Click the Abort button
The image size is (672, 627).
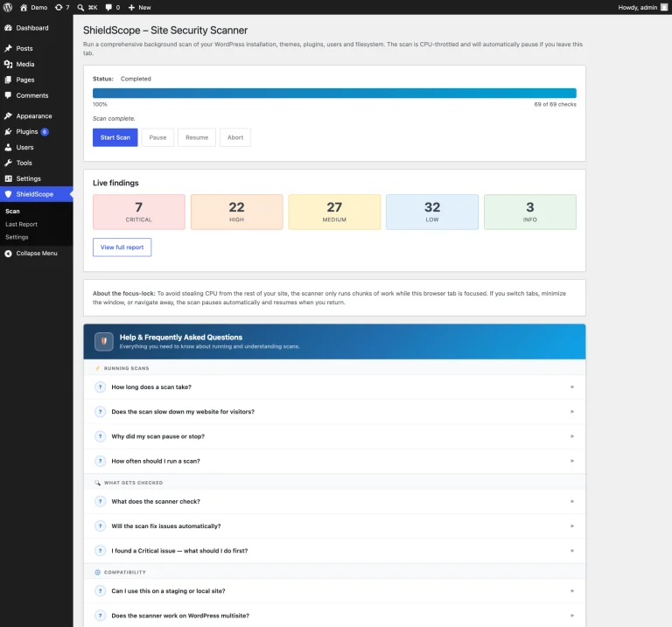pos(235,137)
